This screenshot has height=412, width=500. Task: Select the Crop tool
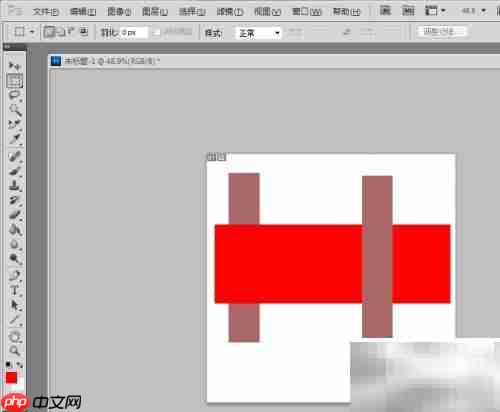click(x=15, y=124)
